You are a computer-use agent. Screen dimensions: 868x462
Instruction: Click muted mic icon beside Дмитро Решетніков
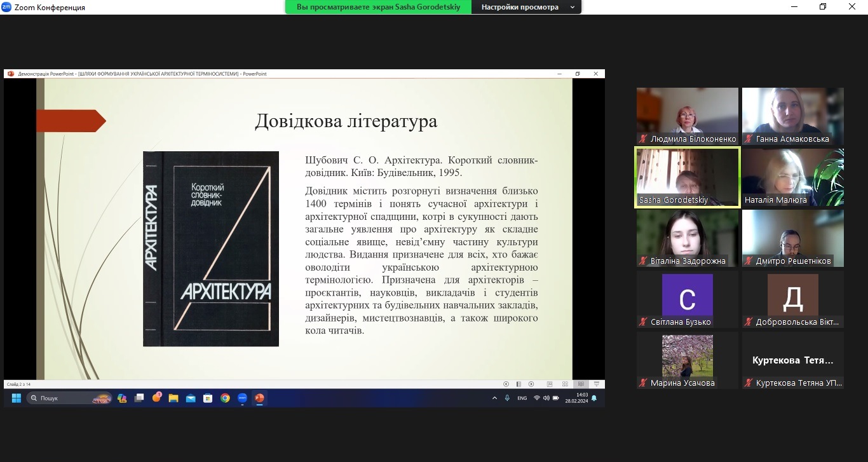click(x=749, y=261)
